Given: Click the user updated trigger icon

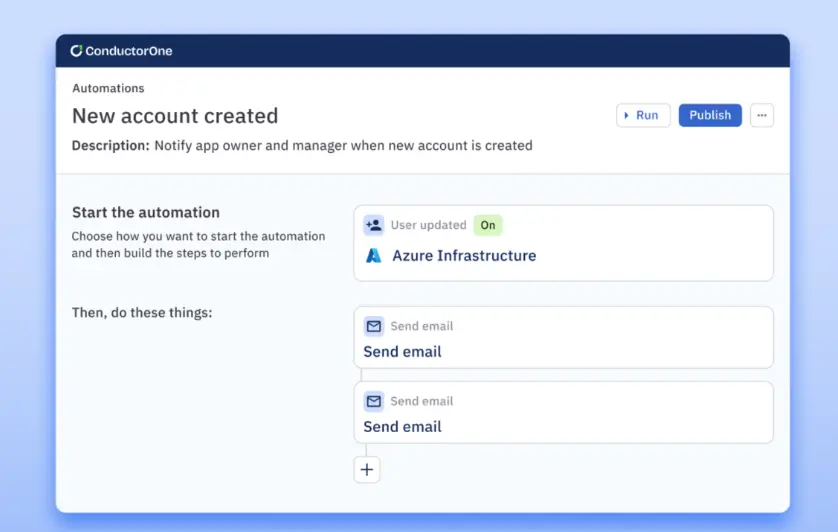Looking at the screenshot, I should point(374,225).
